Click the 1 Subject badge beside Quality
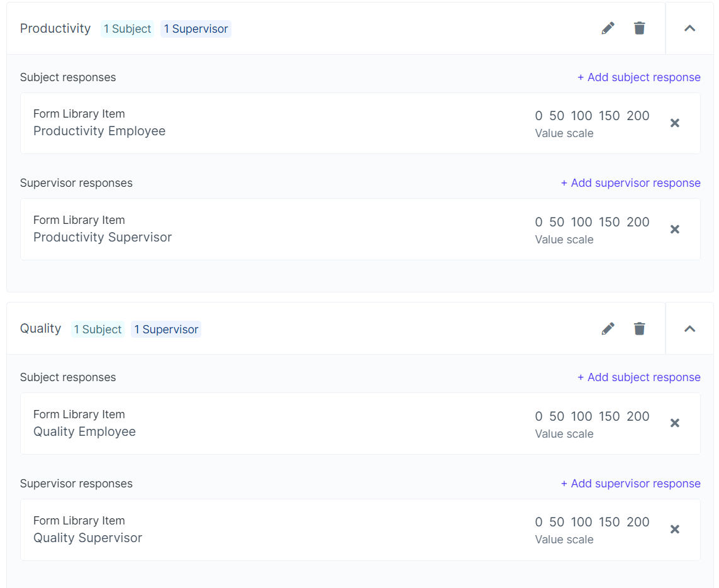719x588 pixels. 98,330
